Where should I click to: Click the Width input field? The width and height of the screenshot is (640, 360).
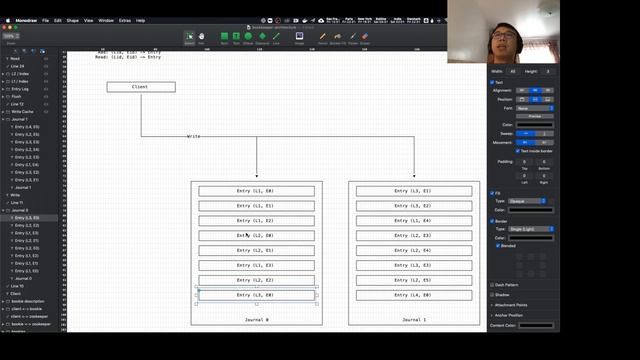(x=513, y=71)
